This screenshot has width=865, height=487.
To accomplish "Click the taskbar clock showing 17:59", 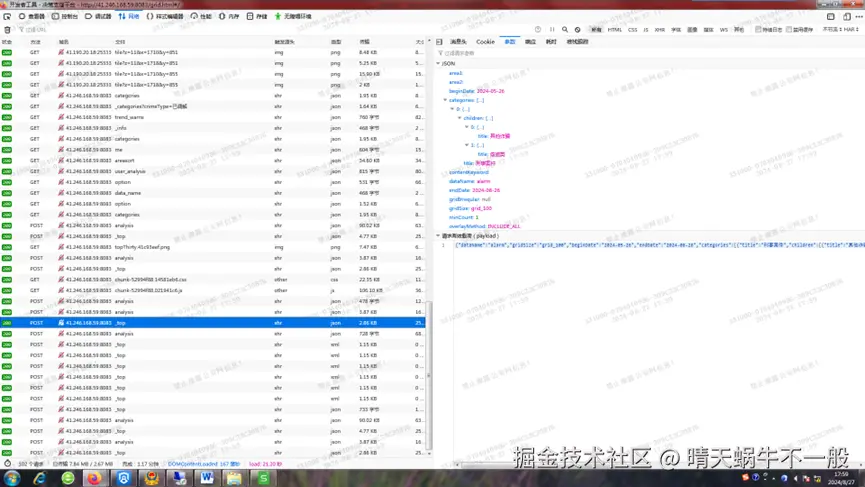I will [842, 478].
